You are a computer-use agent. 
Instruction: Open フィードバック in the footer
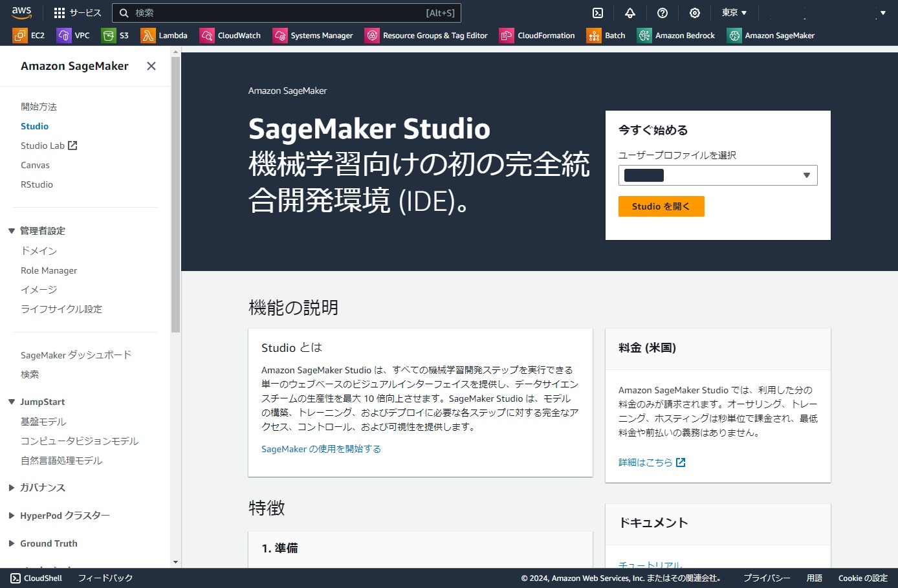[105, 578]
